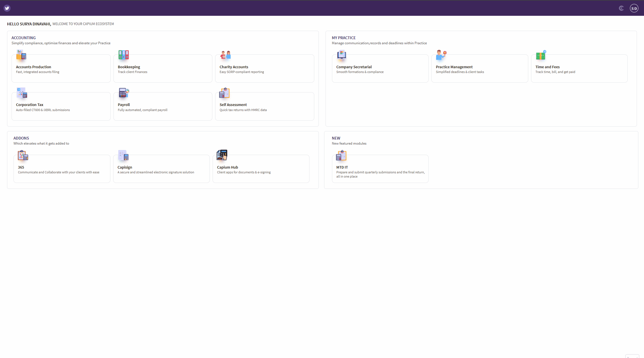Open the Corporation Tax chart icon
The width and height of the screenshot is (644, 358).
click(22, 93)
